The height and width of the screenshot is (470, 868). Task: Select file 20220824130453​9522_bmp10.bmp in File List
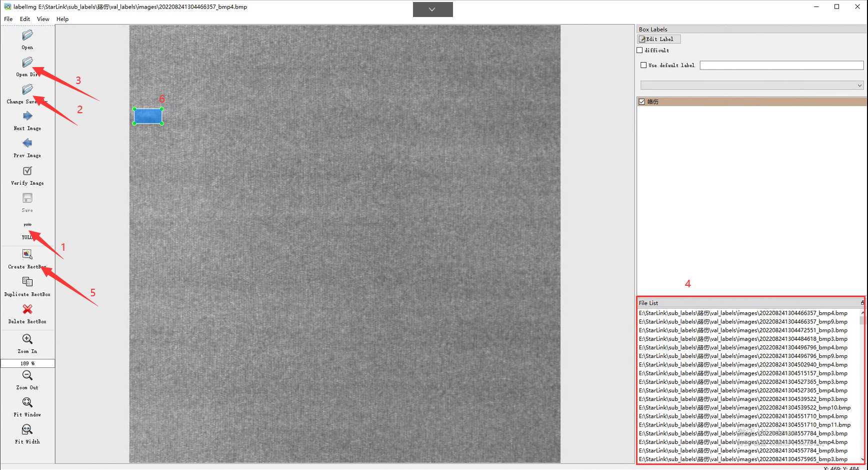point(744,408)
